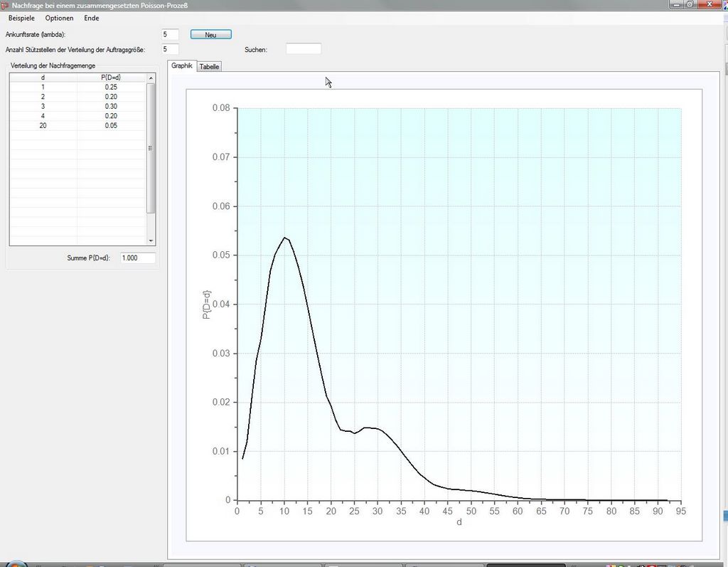The image size is (728, 567).
Task: Click the Anzahl Stützstellen input field
Action: point(170,49)
